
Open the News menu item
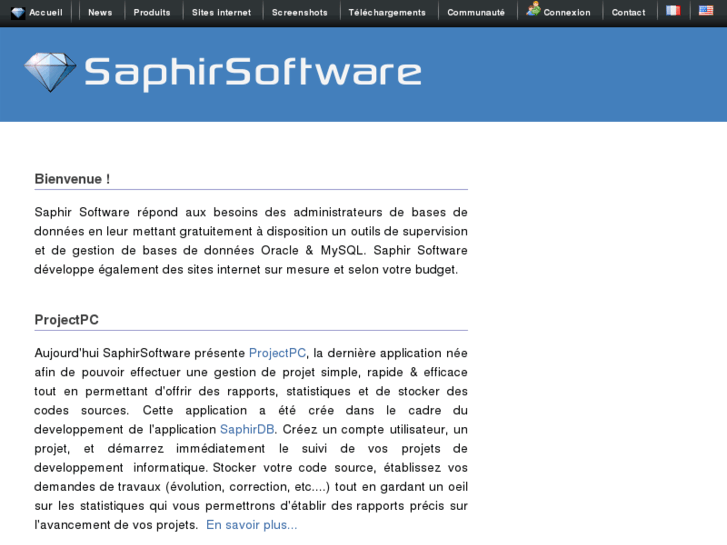[100, 13]
